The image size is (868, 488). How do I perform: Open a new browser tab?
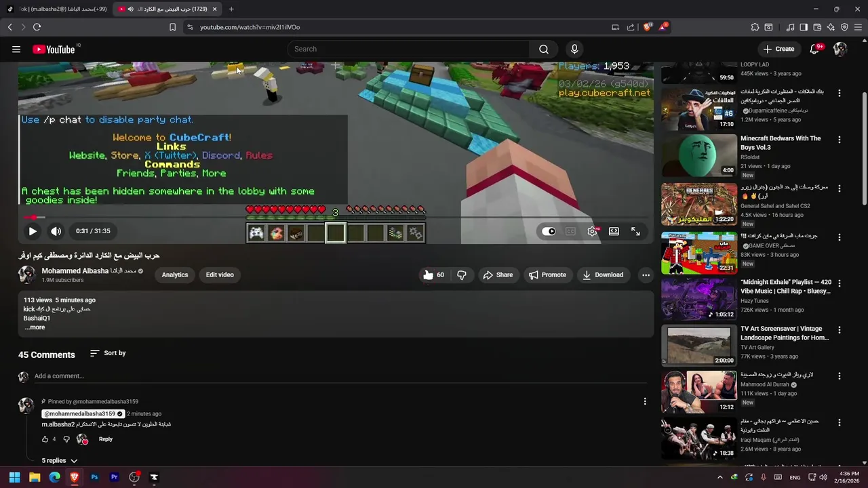click(231, 9)
